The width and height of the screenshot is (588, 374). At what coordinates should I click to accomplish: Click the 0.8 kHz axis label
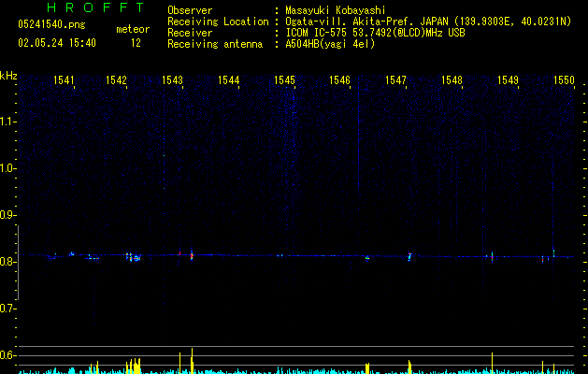7,262
